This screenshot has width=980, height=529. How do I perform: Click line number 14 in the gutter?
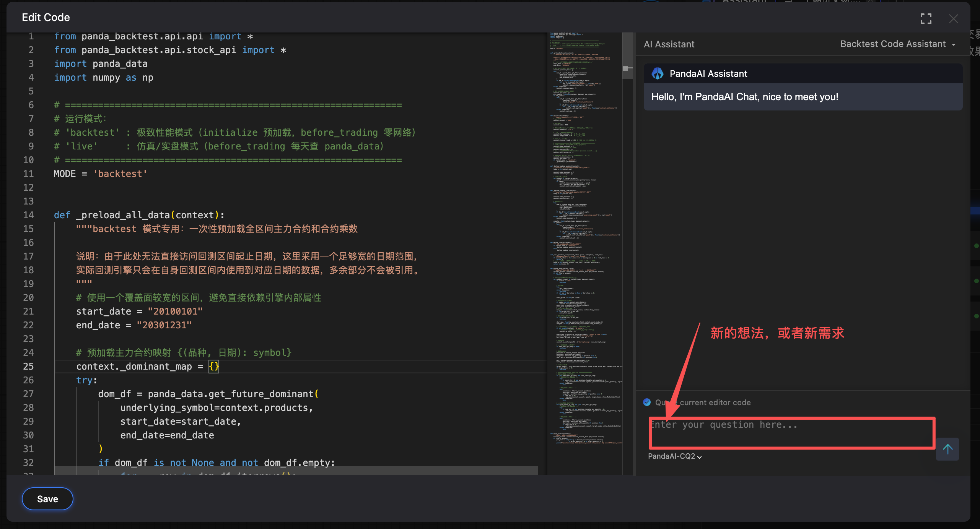[x=29, y=215]
